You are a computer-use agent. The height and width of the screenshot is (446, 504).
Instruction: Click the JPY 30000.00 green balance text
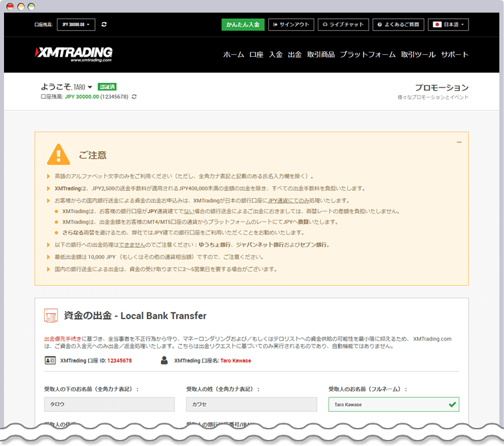82,97
